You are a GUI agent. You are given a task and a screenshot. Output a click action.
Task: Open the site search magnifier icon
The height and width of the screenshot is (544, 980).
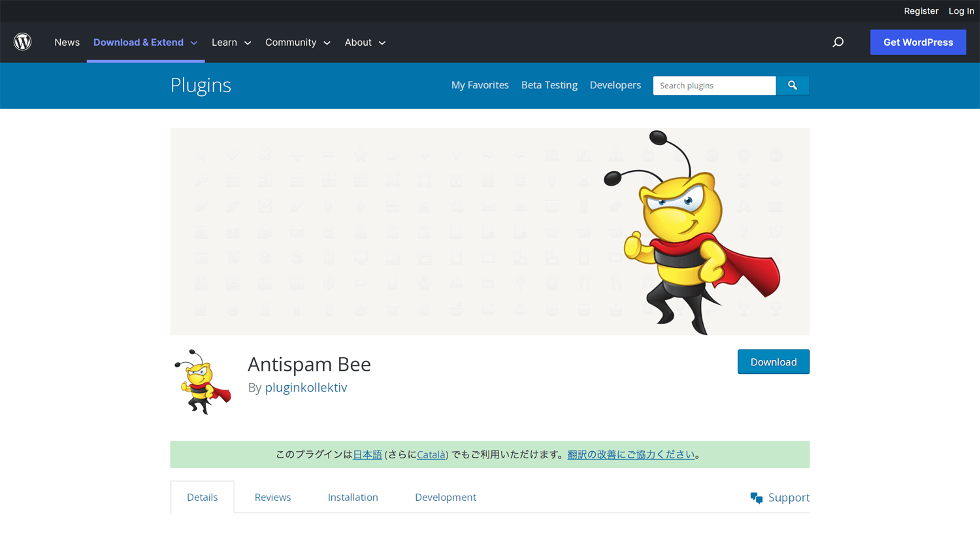(838, 42)
